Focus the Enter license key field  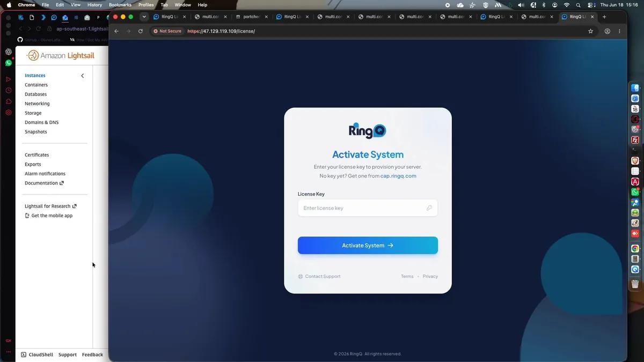[368, 208]
